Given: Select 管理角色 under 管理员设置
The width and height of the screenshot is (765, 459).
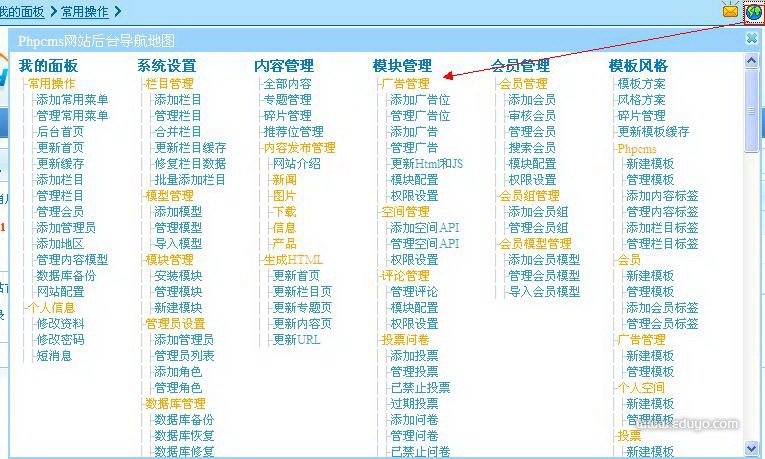Looking at the screenshot, I should (178, 388).
